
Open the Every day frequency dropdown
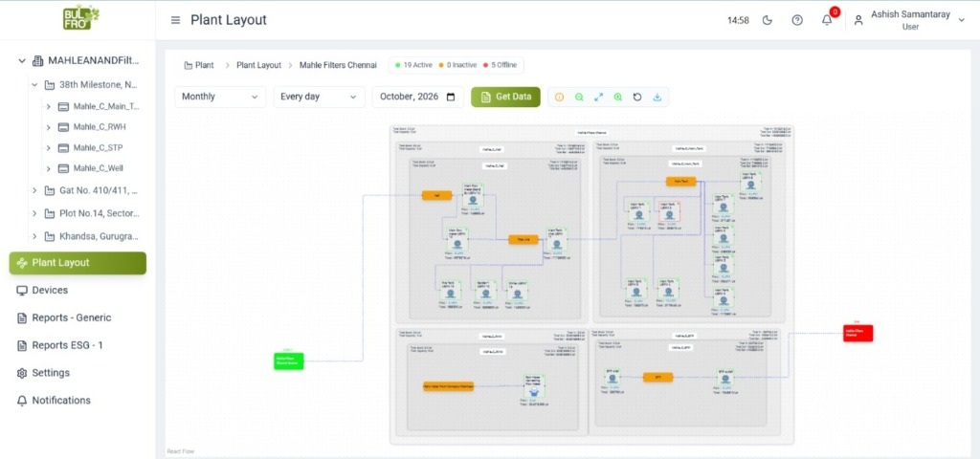coord(319,97)
